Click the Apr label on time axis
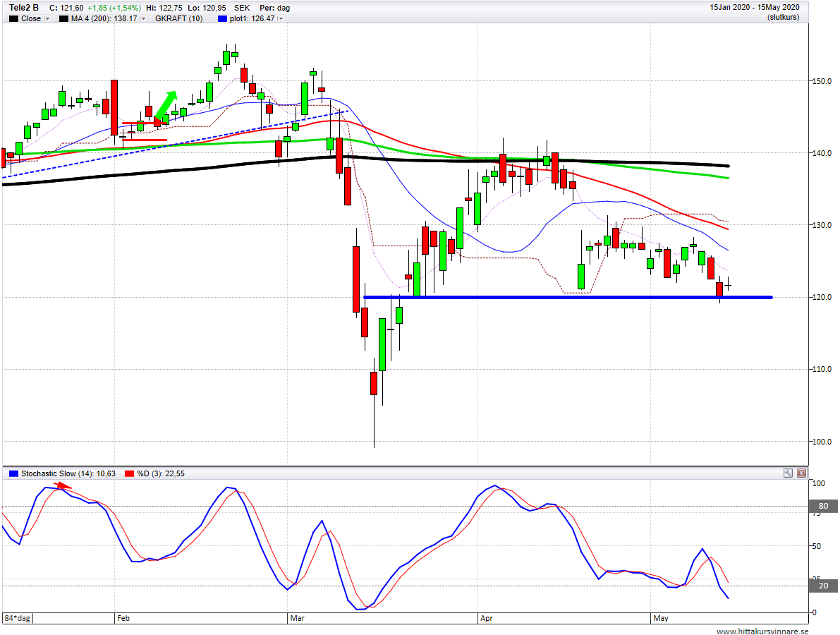 [x=487, y=618]
